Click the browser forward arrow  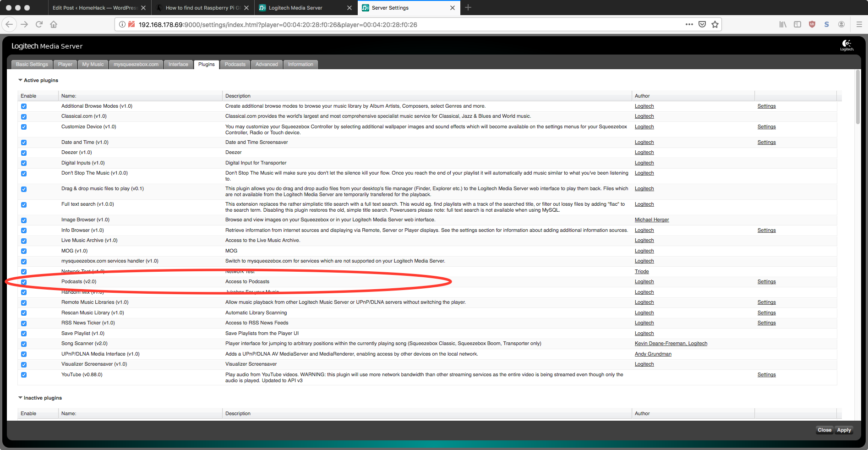24,24
